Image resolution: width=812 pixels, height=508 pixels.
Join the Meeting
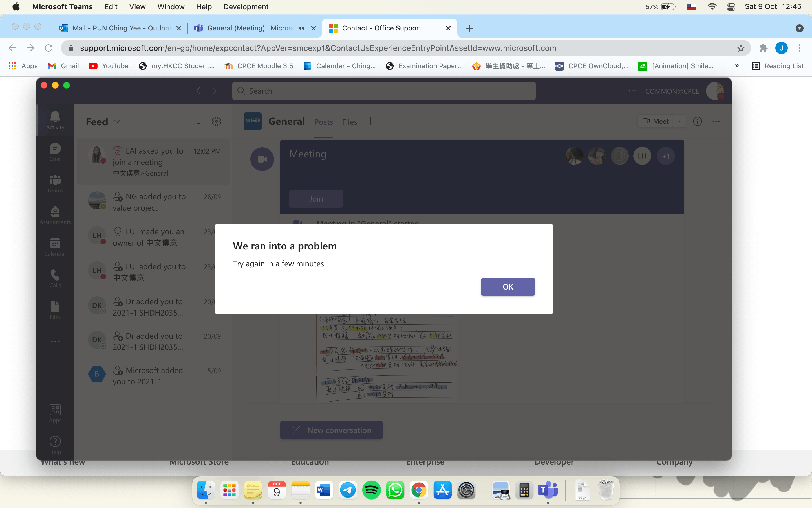316,199
